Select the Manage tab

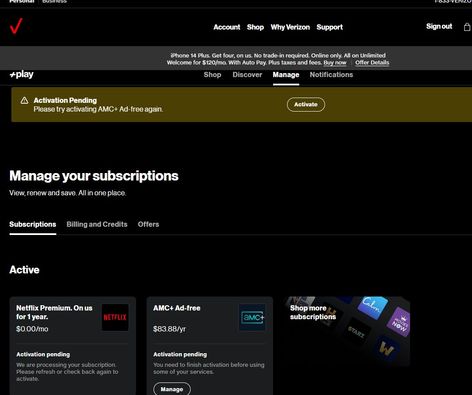[286, 75]
